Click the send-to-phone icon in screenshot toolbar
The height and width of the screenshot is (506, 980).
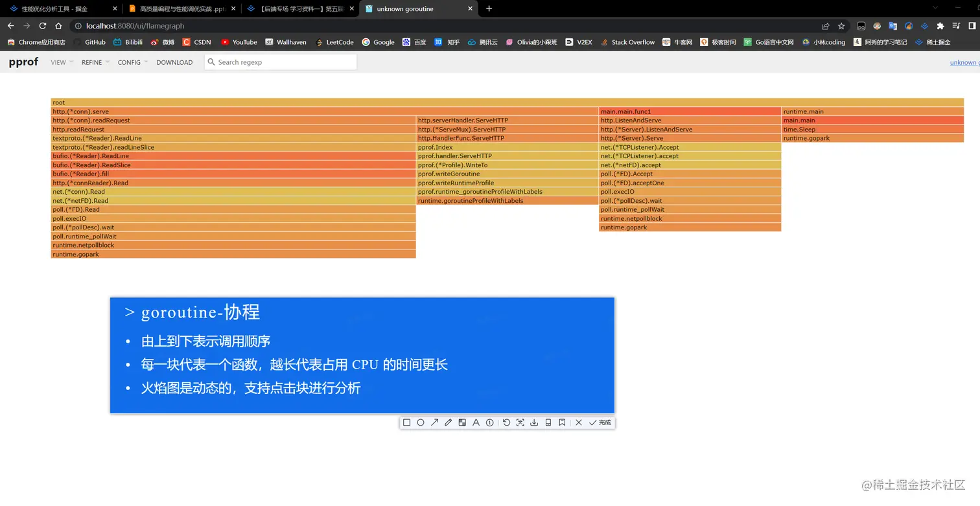point(548,422)
